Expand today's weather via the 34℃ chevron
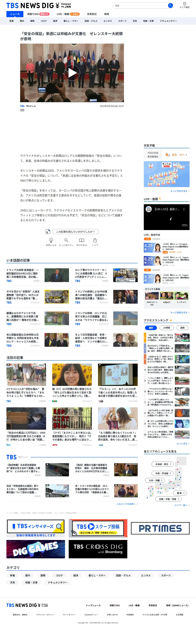Image resolution: width=196 pixels, height=644 pixels. coord(186,155)
